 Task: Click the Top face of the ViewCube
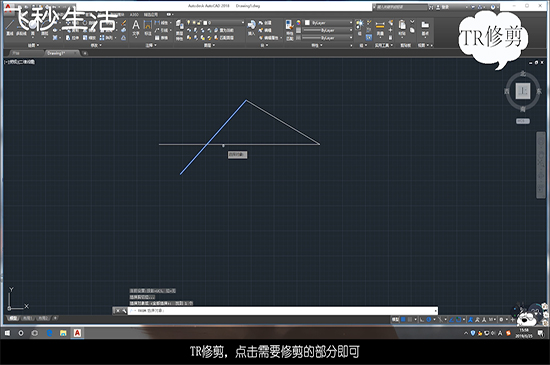point(523,91)
